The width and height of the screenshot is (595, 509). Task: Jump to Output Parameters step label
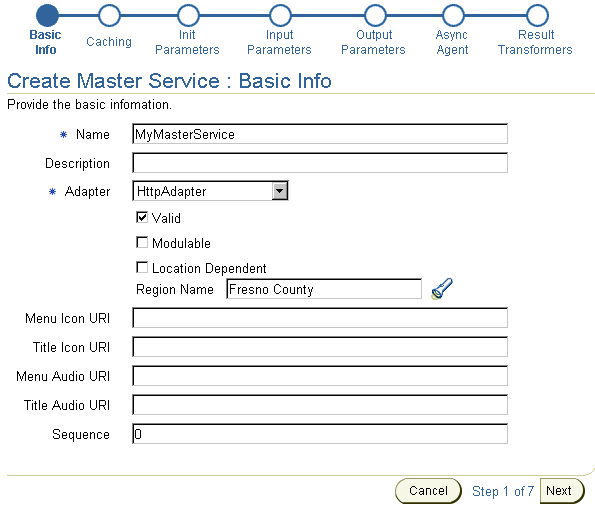click(373, 42)
